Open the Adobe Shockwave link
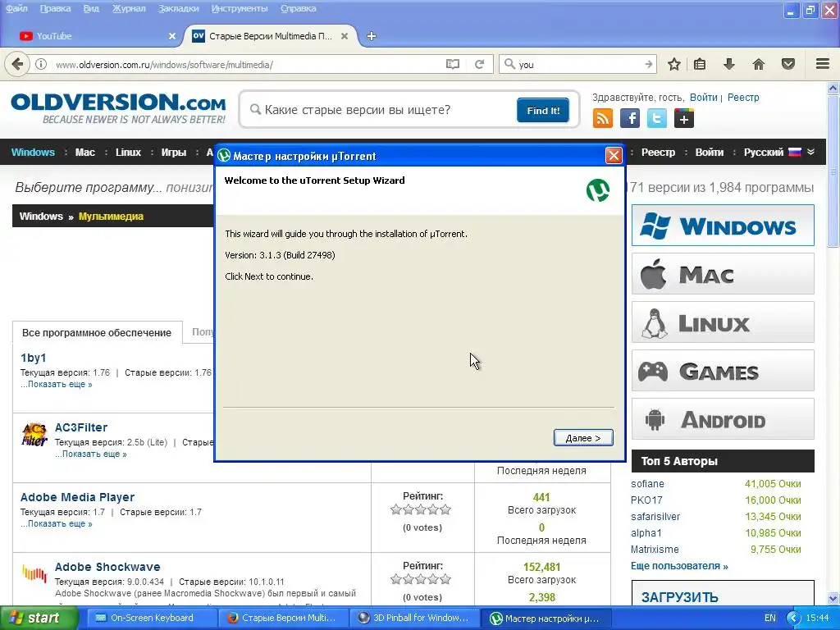 pos(107,567)
